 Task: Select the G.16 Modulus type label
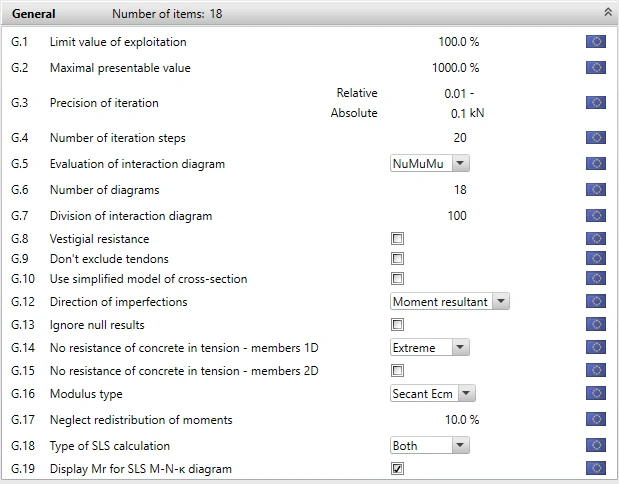click(x=86, y=394)
